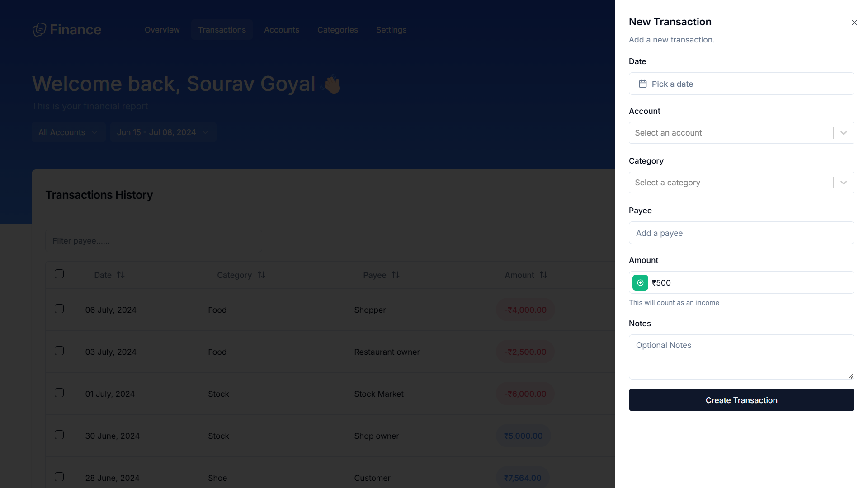This screenshot has height=488, width=868.
Task: Switch to the Overview tab
Action: [161, 30]
